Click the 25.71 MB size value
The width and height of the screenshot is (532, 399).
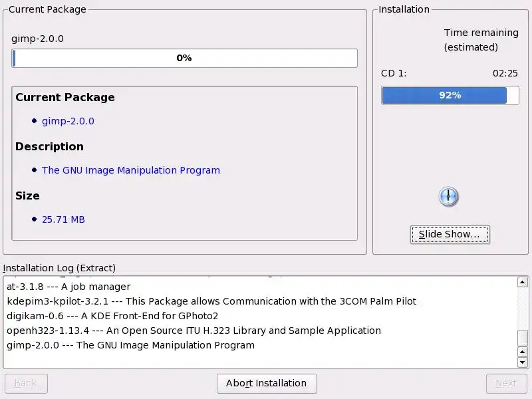coord(63,219)
